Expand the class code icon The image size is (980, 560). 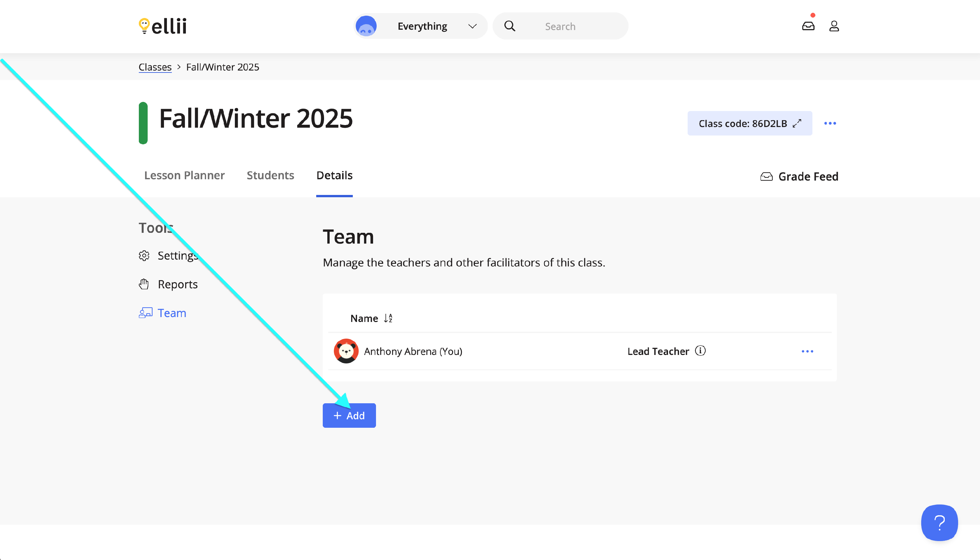click(x=797, y=123)
